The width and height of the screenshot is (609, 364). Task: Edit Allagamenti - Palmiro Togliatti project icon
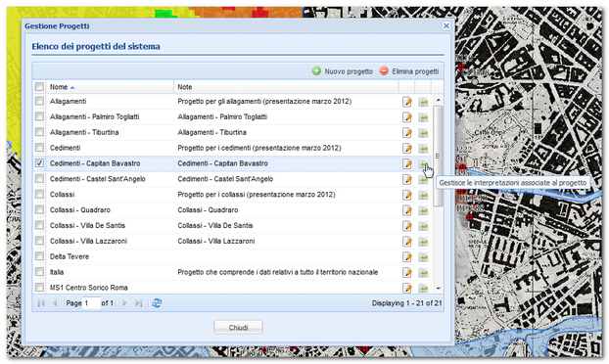tap(407, 117)
